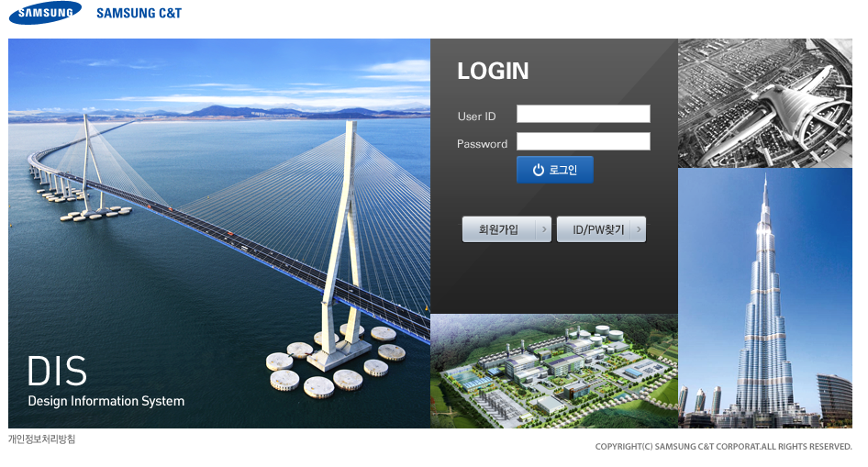
Task: Click the Samsung oval logo
Action: pyautogui.click(x=45, y=13)
